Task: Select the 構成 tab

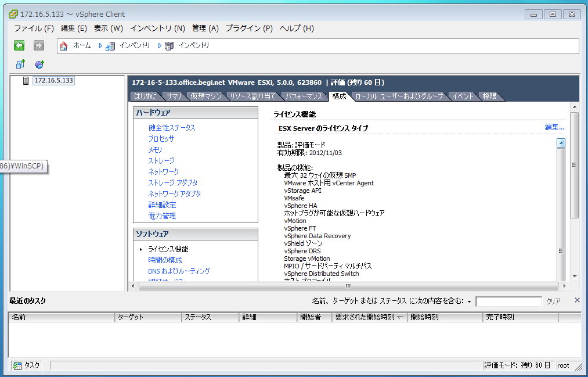Action: 340,96
